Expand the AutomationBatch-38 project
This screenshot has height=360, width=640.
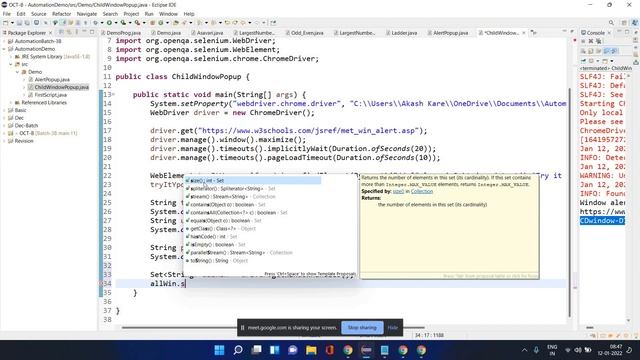click(4, 41)
